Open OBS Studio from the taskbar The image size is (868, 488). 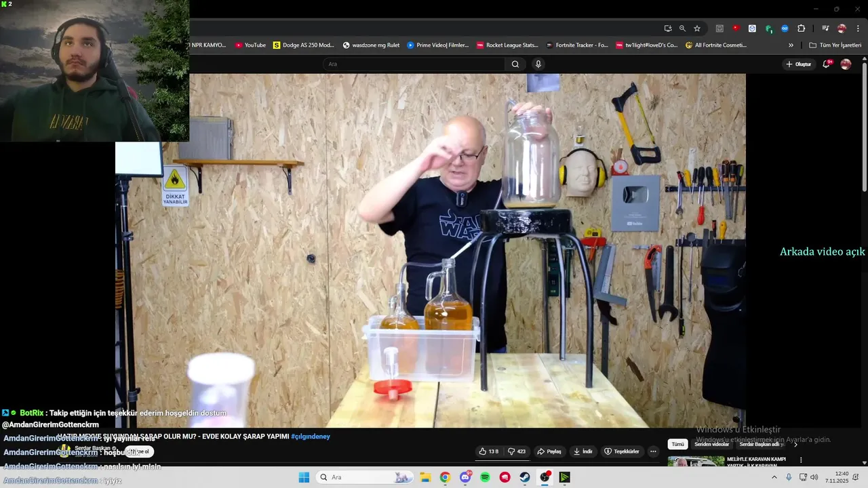point(545,477)
